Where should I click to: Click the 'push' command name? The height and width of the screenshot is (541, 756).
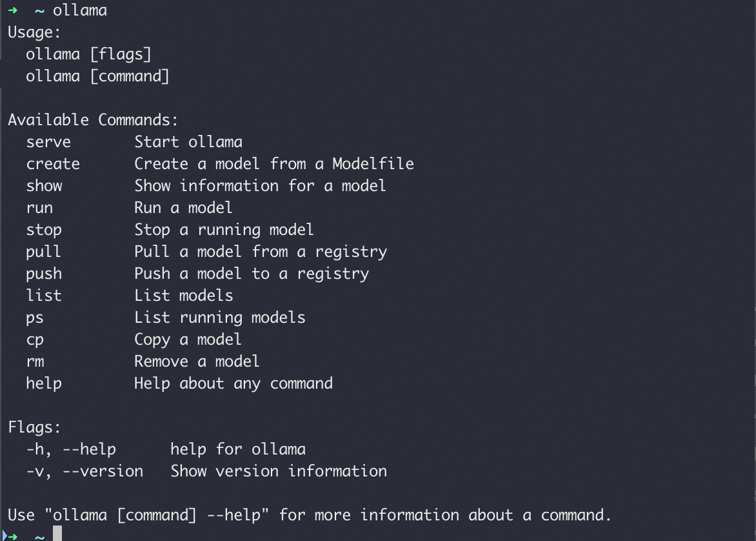click(x=44, y=274)
